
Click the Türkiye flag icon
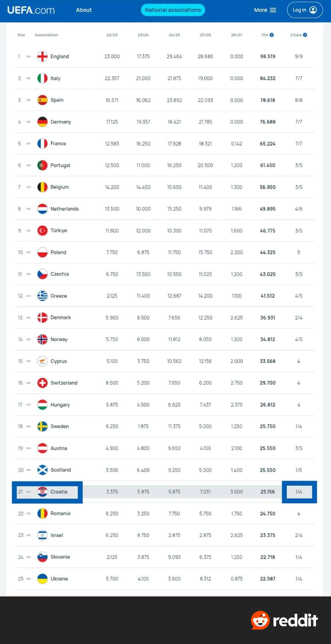(42, 230)
